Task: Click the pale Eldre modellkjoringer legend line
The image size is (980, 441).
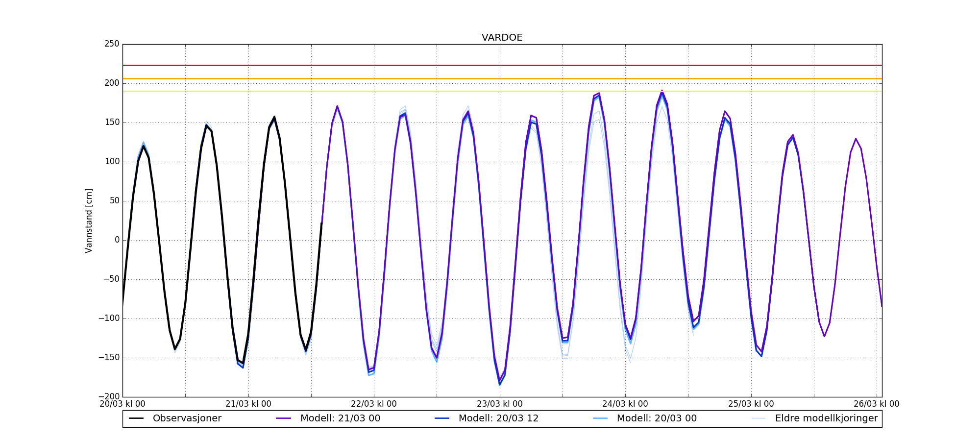Action: tap(759, 418)
